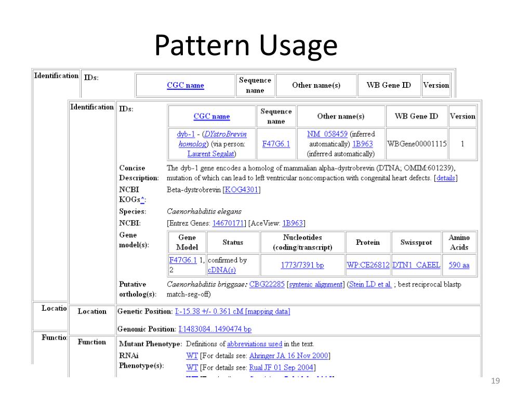Click the Pattern Usage slide title

tap(246, 45)
